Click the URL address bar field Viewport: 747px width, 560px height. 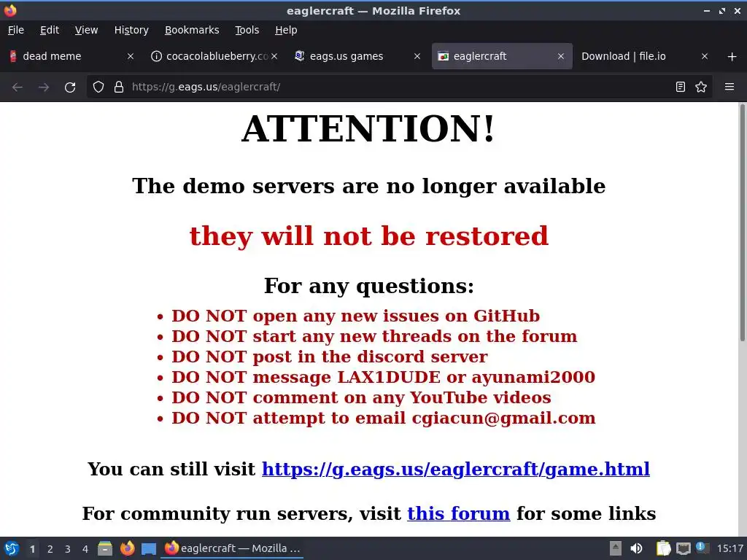(399, 87)
